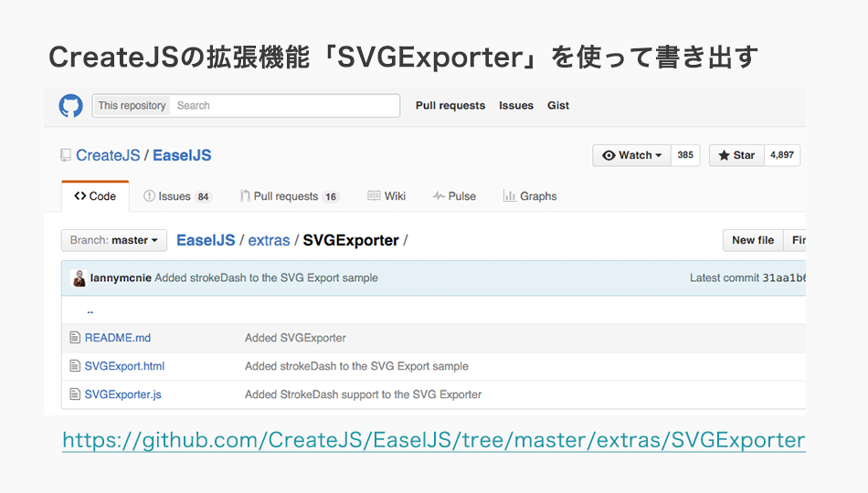Open the Branch: master dropdown
868x493 pixels.
[x=114, y=240]
